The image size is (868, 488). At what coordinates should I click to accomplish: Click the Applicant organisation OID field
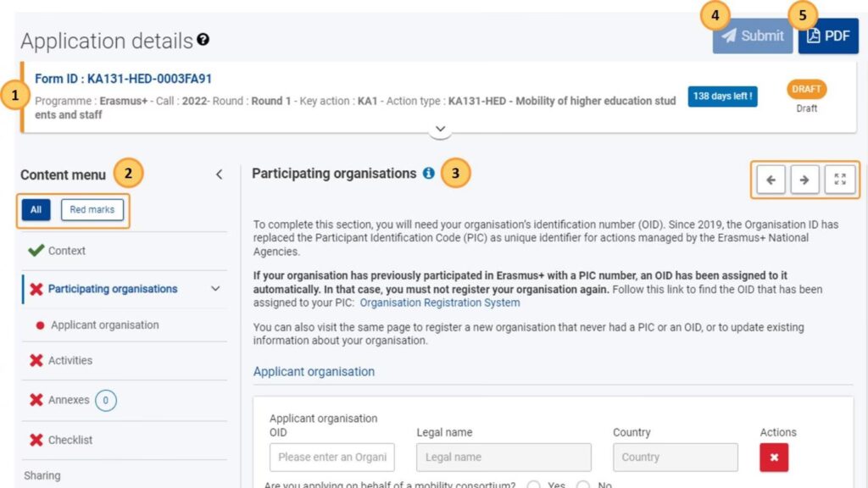tap(331, 457)
